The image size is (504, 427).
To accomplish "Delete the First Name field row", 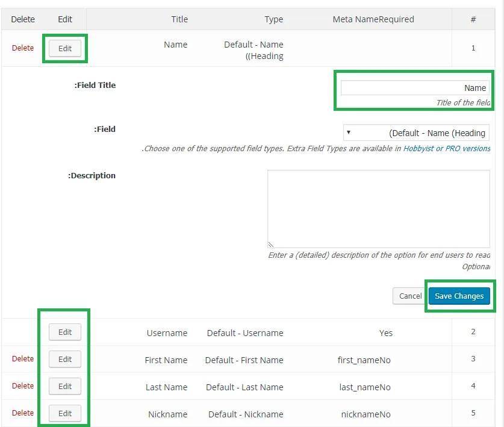I will (x=23, y=358).
